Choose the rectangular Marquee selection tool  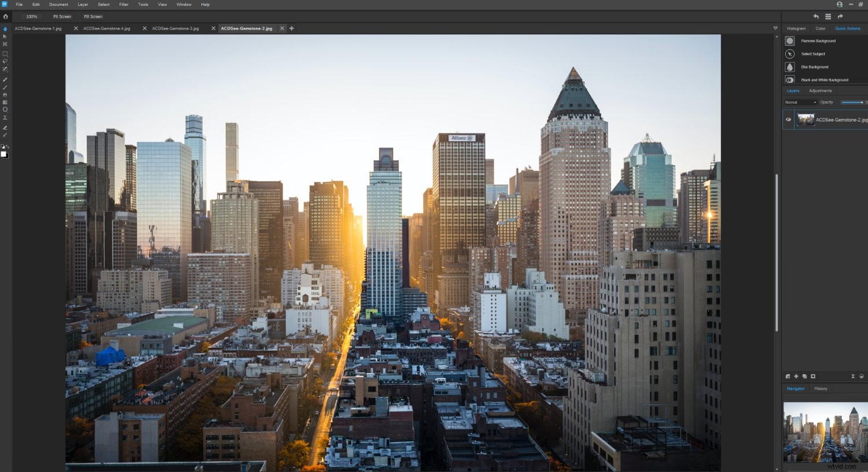coord(5,53)
